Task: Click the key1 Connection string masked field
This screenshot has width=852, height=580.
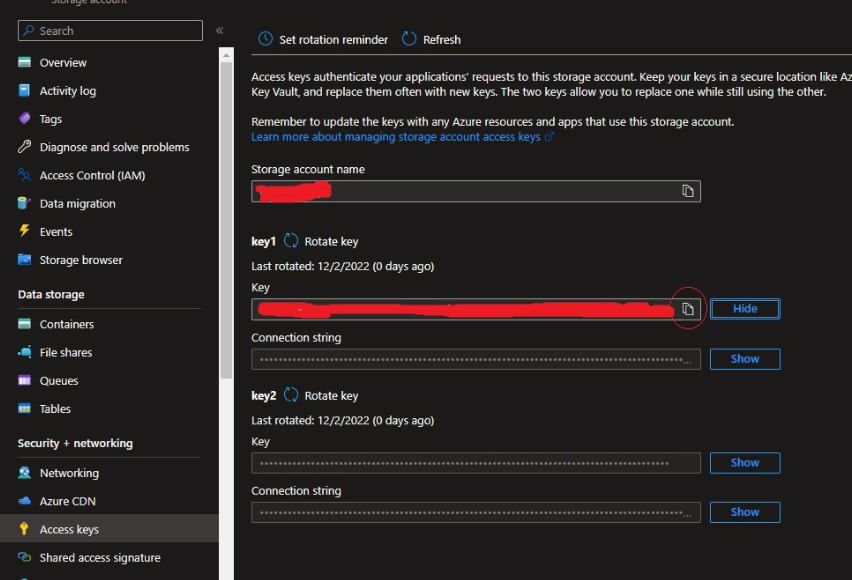Action: click(x=475, y=359)
